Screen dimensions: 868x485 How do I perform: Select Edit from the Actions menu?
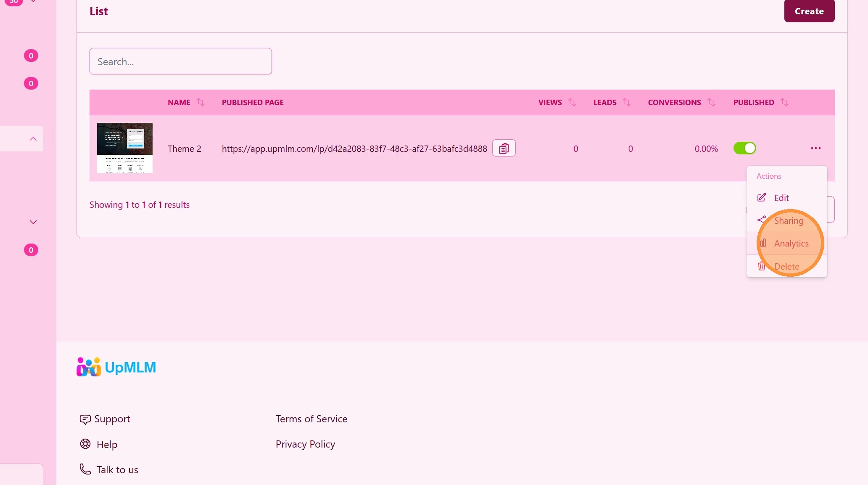click(x=781, y=198)
